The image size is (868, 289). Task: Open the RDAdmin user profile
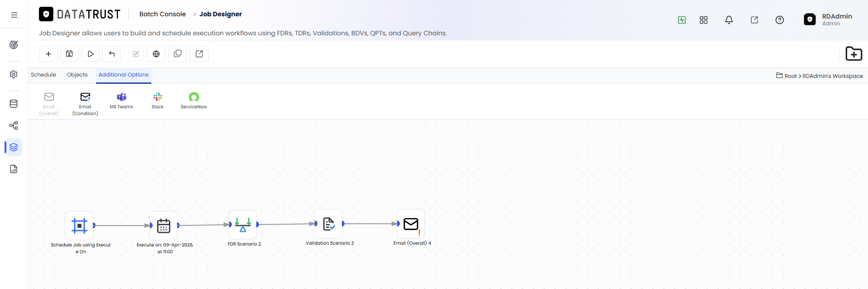click(828, 19)
